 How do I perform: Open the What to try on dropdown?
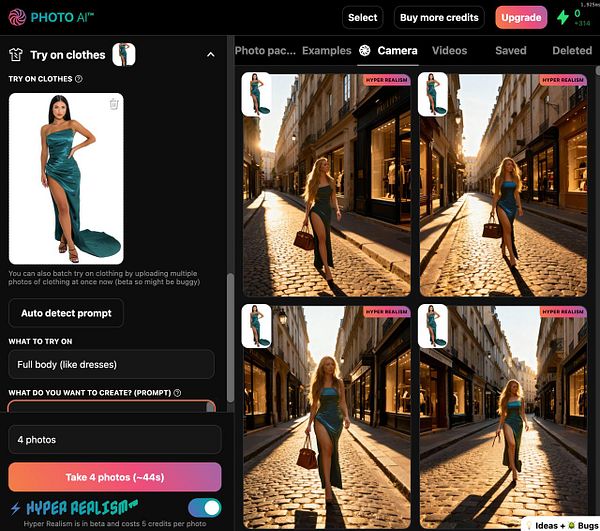[x=111, y=364]
